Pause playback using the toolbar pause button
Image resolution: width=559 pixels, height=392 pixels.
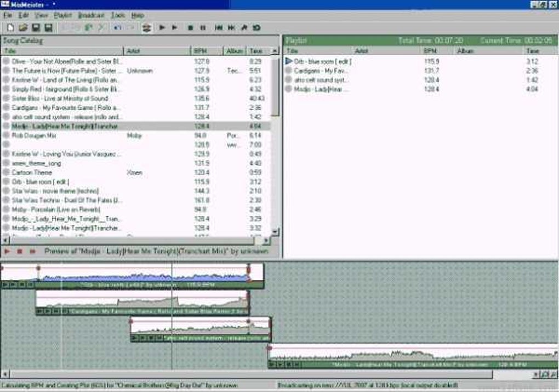coord(203,28)
